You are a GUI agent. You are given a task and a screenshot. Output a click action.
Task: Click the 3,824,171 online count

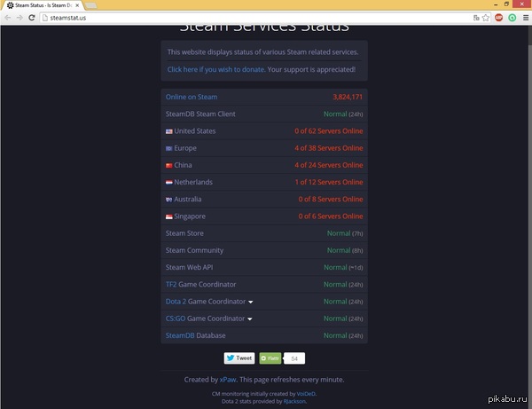(348, 97)
